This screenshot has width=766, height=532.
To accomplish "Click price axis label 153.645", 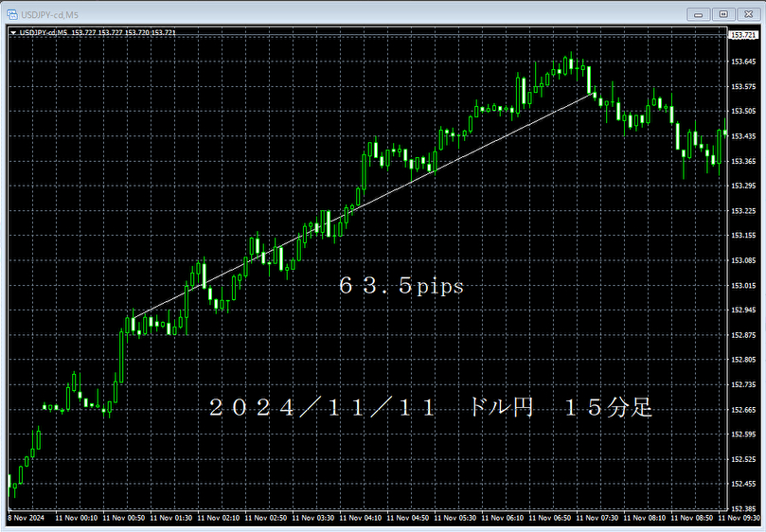I will pos(743,62).
